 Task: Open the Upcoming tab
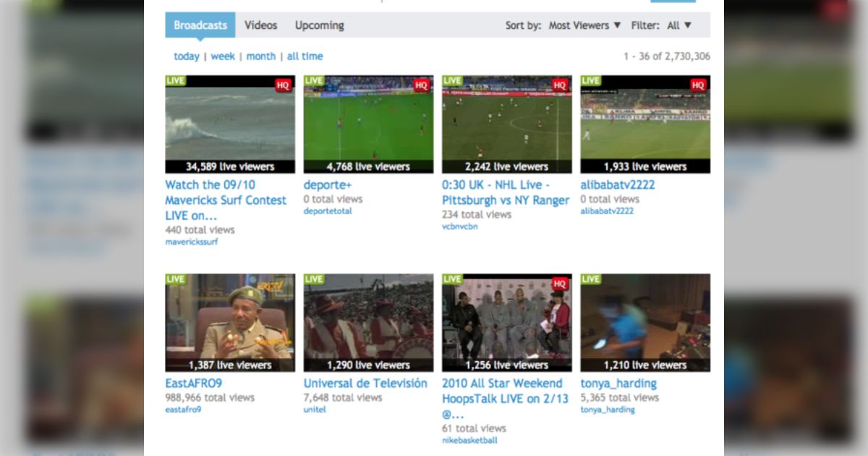click(x=319, y=25)
